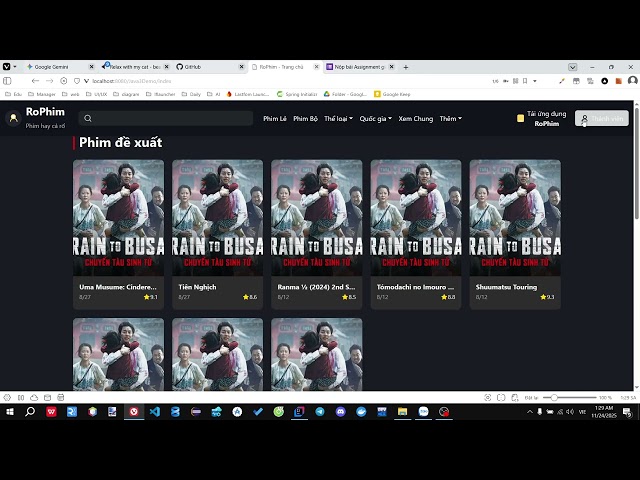Open the Edu bookmarks folder
The image size is (640, 480).
(x=13, y=94)
